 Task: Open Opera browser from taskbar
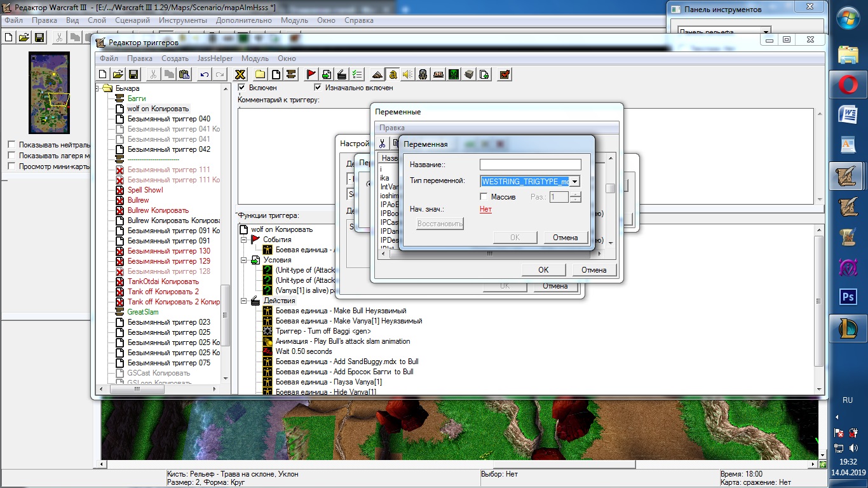click(849, 85)
